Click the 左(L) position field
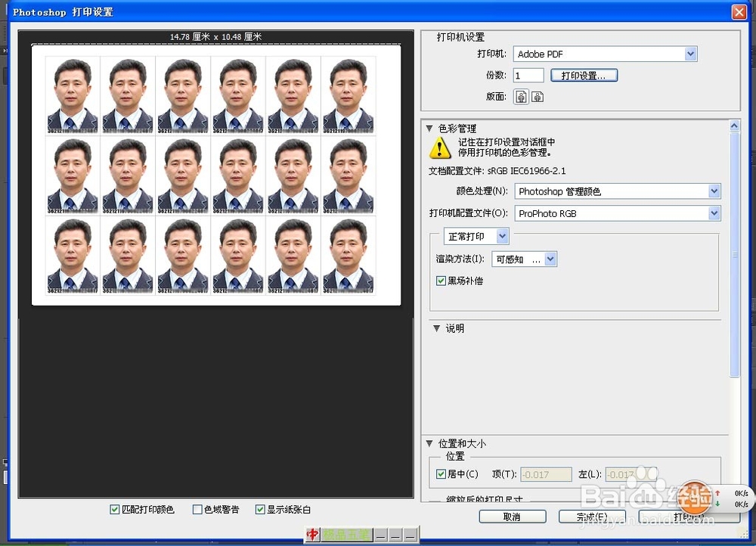 [631, 475]
